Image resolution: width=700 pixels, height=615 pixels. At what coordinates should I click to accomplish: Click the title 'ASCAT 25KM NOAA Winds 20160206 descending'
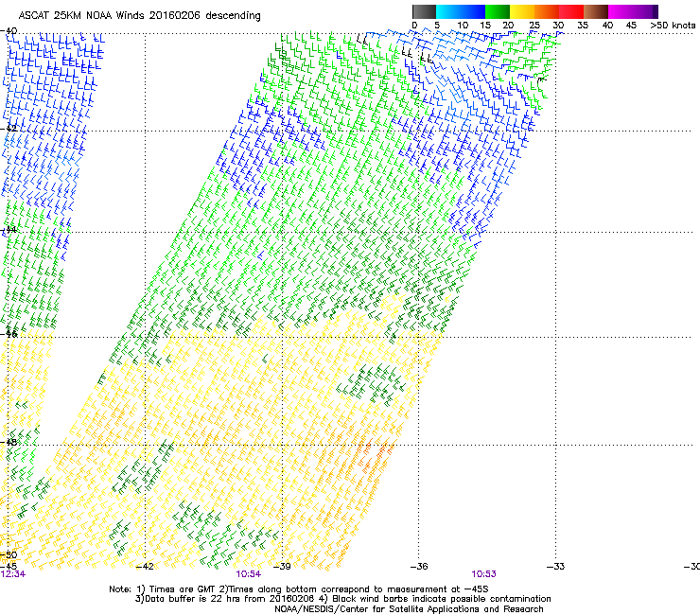point(140,16)
